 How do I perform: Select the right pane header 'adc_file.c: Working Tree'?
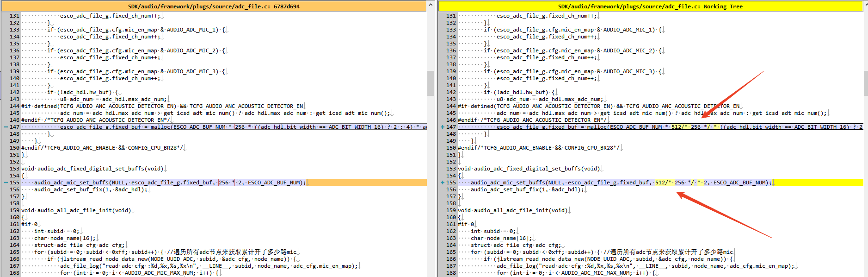pos(650,6)
